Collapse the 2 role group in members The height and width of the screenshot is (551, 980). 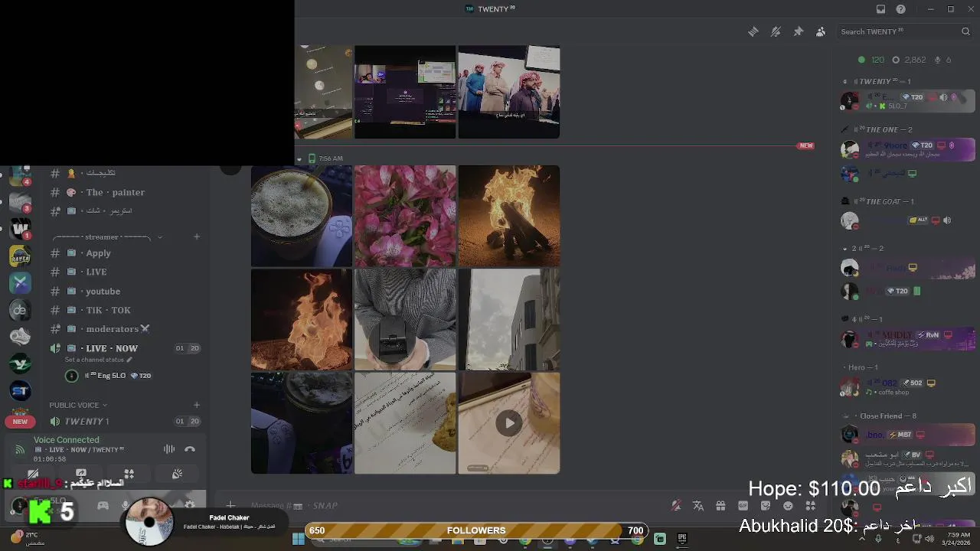pyautogui.click(x=864, y=249)
